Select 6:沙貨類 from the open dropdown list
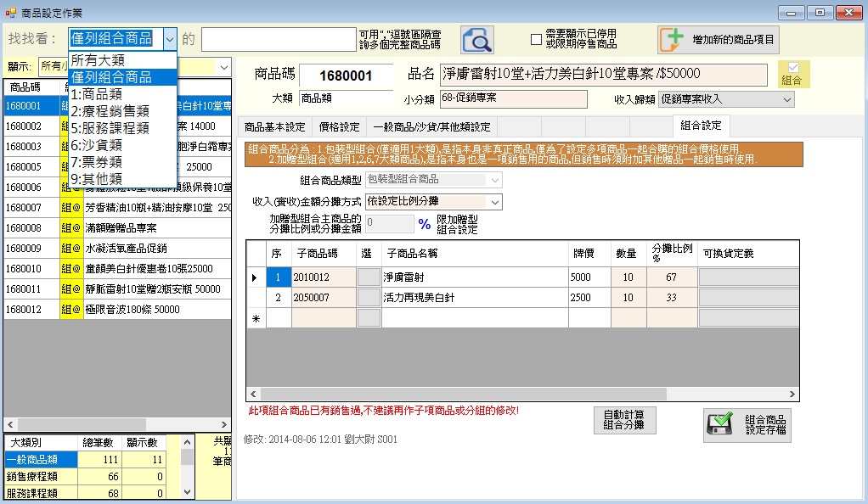The width and height of the screenshot is (868, 504). pyautogui.click(x=97, y=145)
